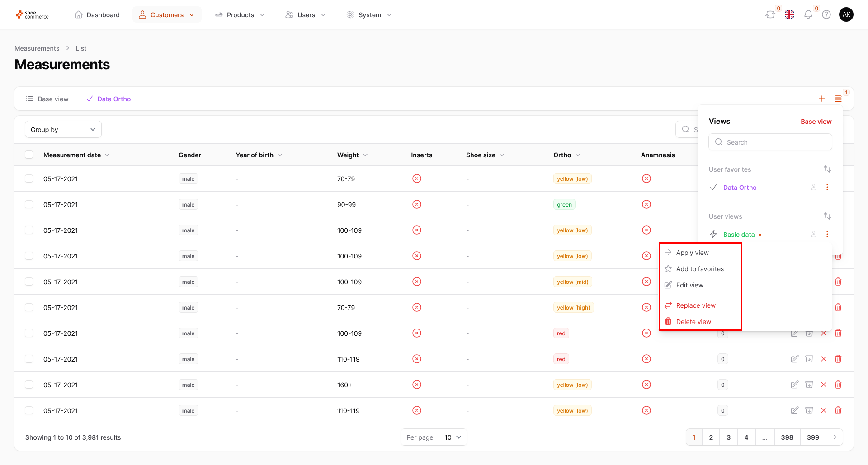Toggle the select-all rows checkbox
Viewport: 868px width, 465px height.
click(29, 155)
